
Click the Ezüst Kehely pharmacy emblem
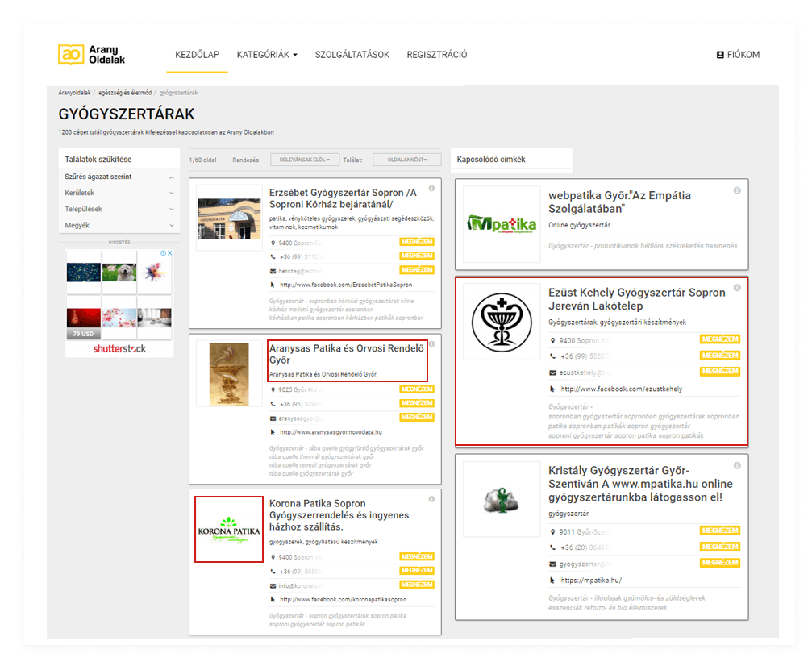click(x=502, y=322)
